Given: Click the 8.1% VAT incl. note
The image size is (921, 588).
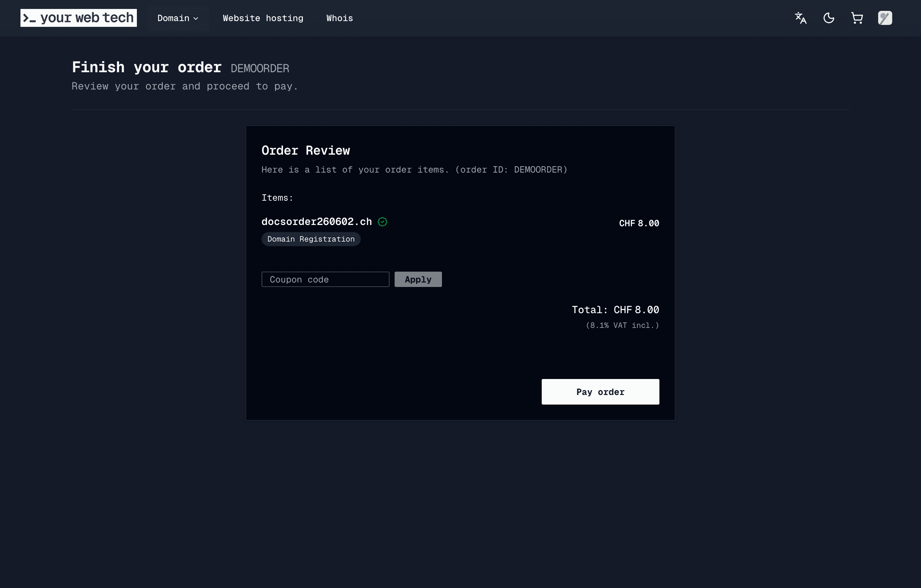Looking at the screenshot, I should point(622,325).
